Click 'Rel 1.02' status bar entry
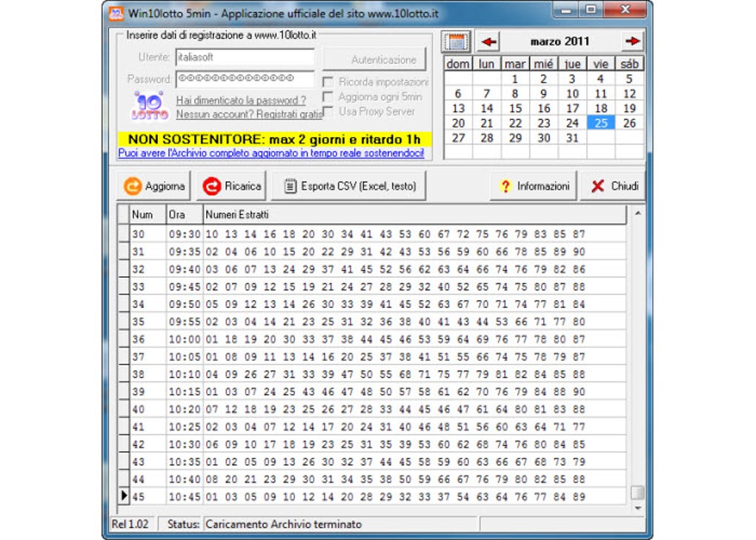 click(x=130, y=524)
